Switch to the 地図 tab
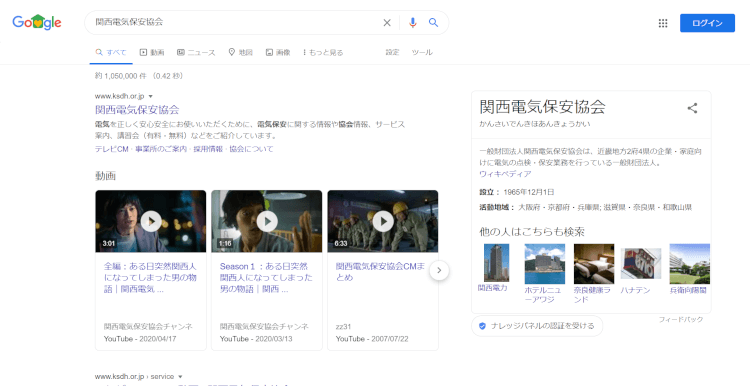This screenshot has width=750, height=386. (x=240, y=52)
